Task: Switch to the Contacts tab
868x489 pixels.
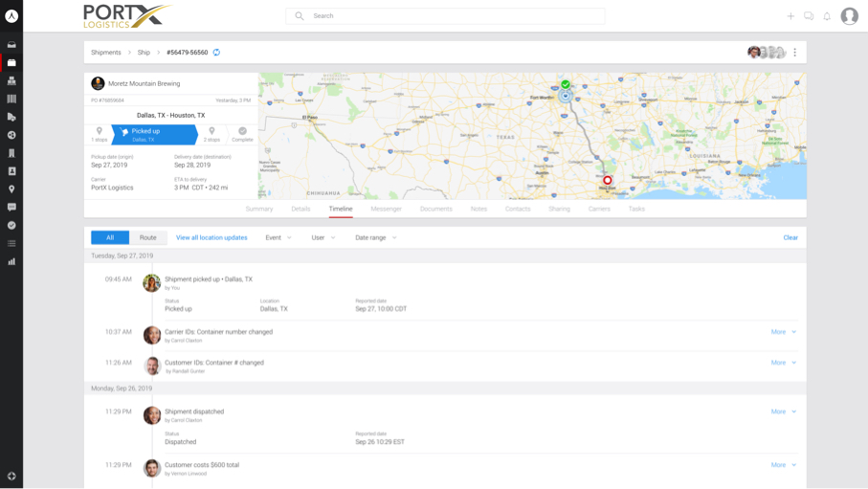Action: pyautogui.click(x=518, y=209)
